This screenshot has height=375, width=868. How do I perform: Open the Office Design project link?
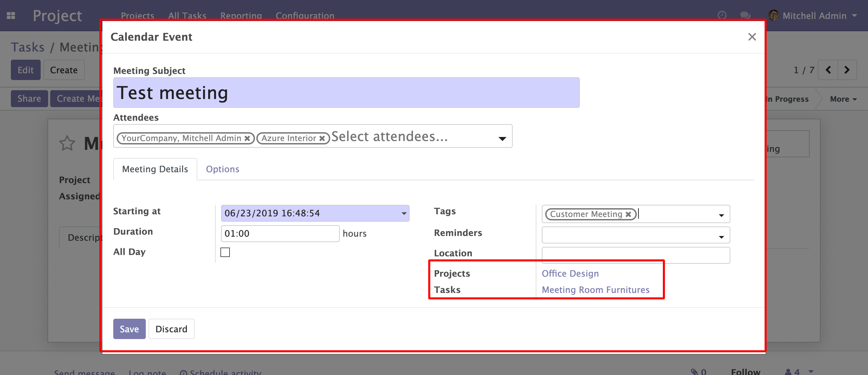point(570,274)
